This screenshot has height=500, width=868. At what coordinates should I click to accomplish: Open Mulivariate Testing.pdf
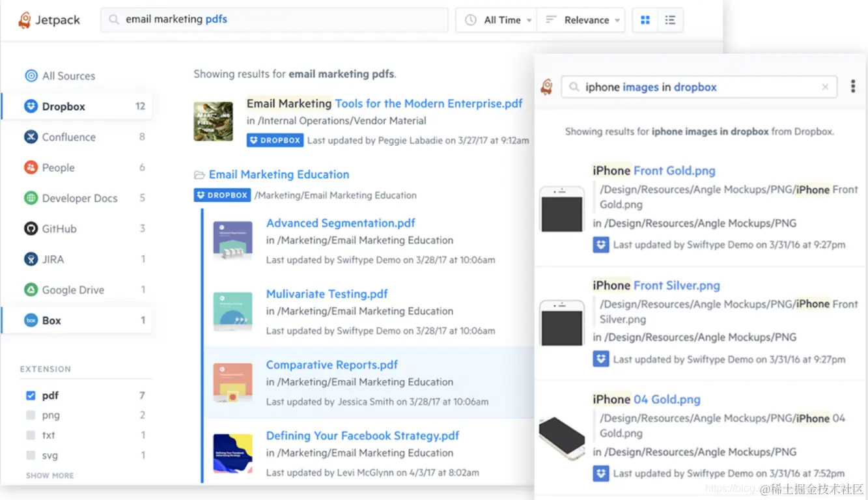point(327,294)
